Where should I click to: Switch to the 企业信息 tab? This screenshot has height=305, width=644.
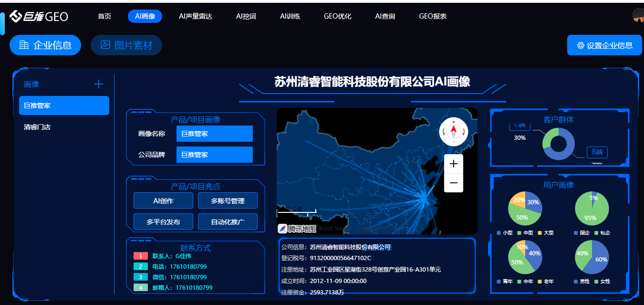(x=45, y=45)
